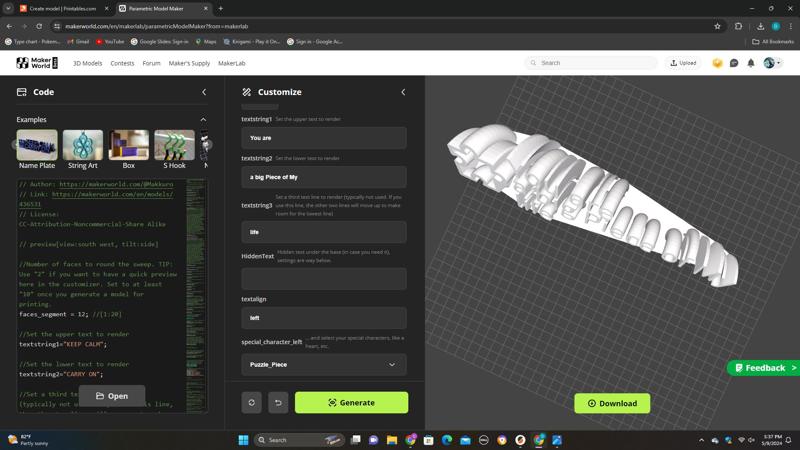Click the green Generate button
Screen dimensions: 800x450
(352, 403)
